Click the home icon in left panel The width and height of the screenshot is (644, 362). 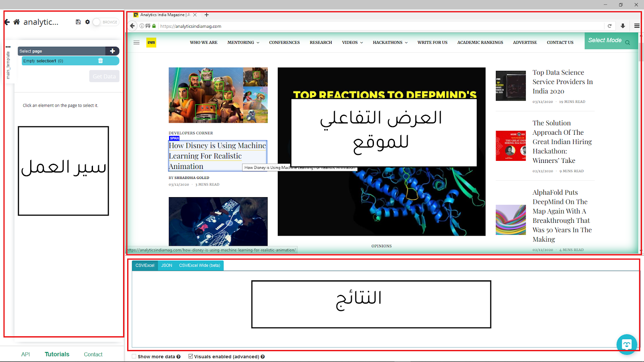(x=17, y=22)
